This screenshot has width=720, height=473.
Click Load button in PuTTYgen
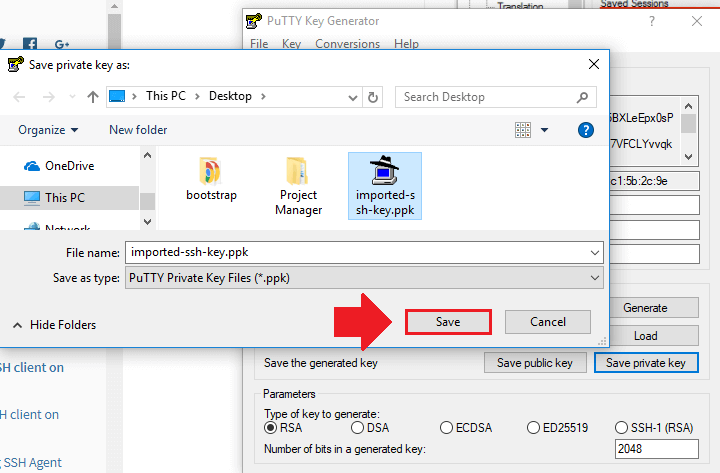coord(645,336)
